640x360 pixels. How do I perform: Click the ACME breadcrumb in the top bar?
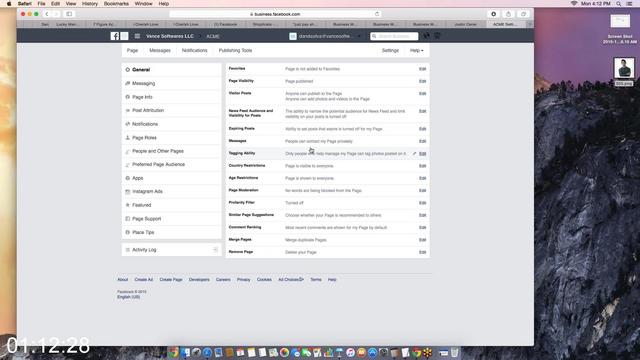[213, 36]
